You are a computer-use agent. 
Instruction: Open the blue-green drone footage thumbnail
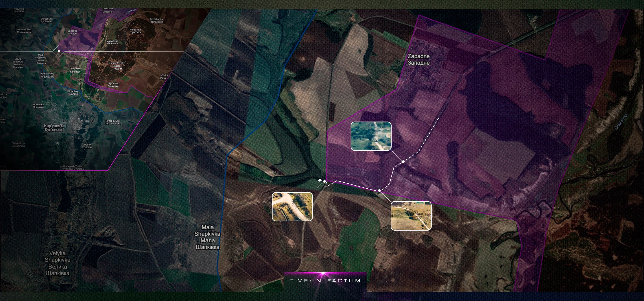[x=371, y=136]
